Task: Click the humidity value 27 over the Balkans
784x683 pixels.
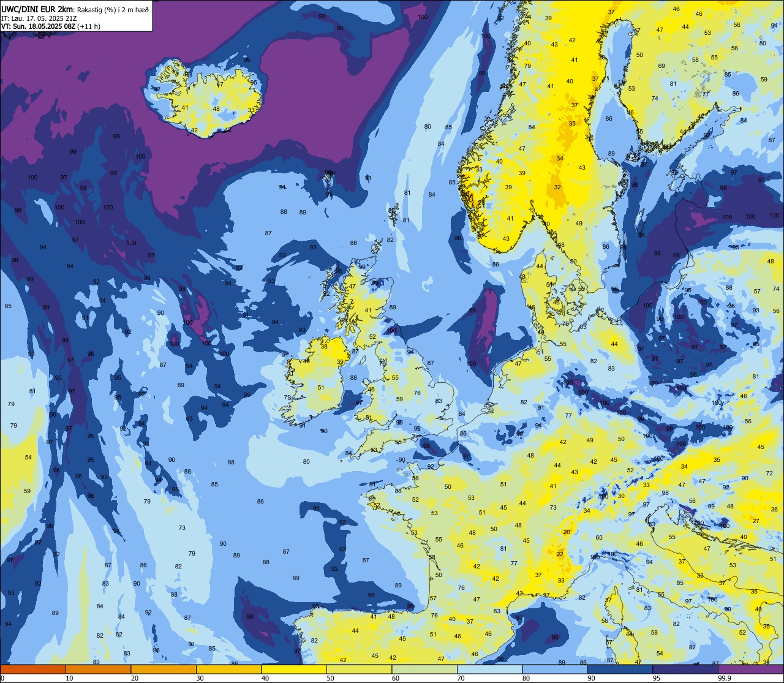Action: click(x=756, y=521)
